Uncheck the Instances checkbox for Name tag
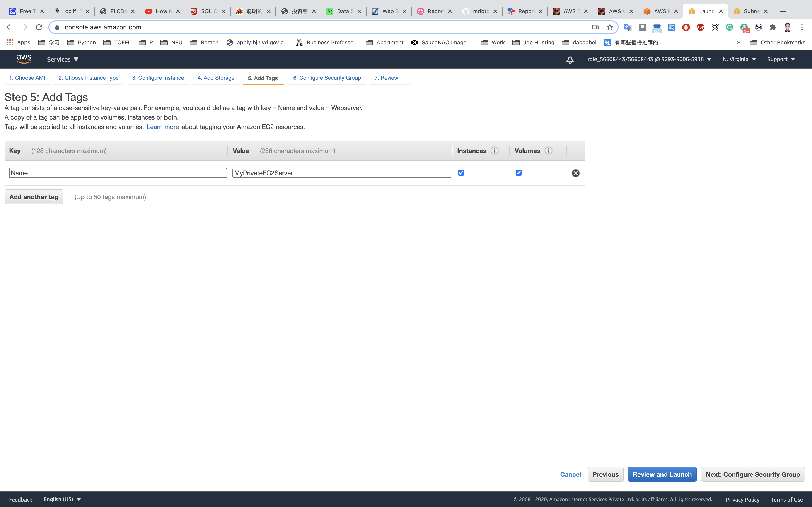 461,173
